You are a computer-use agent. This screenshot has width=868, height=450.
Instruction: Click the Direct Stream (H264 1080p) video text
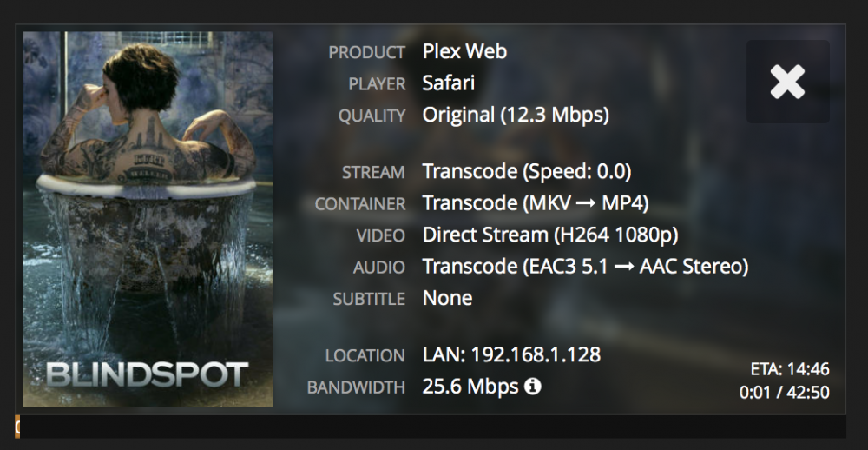550,235
